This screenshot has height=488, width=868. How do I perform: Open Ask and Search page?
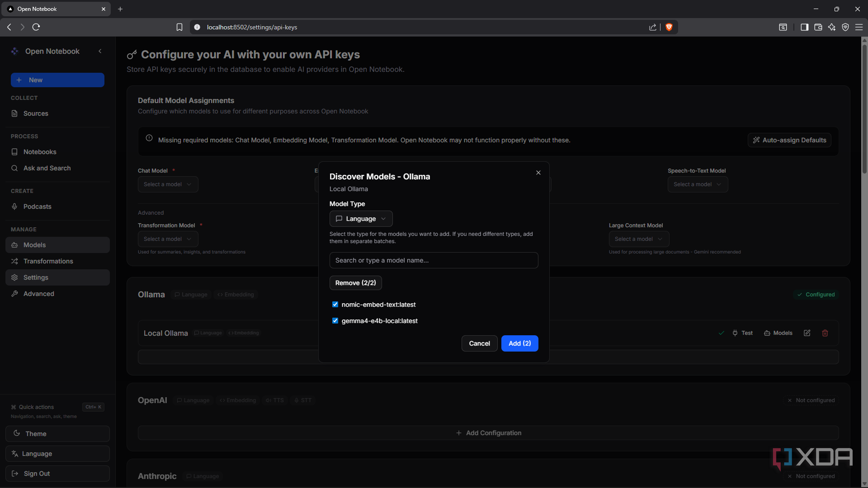[x=57, y=168]
